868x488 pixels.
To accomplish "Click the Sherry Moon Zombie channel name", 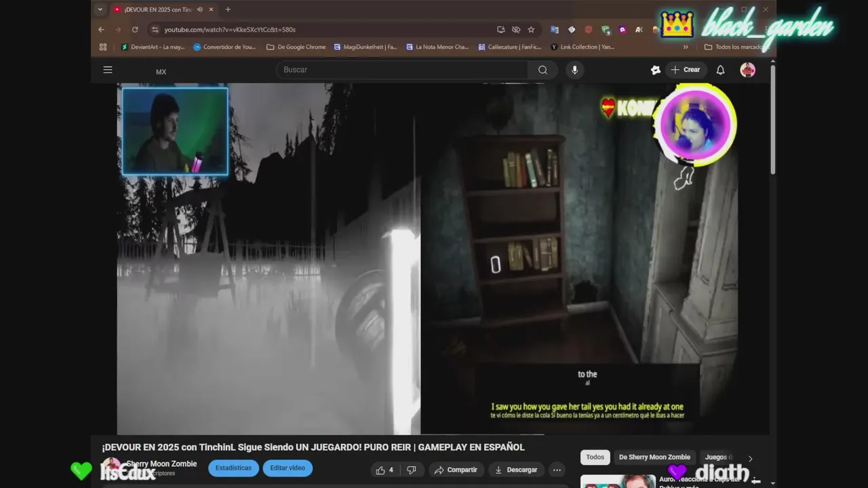I will [161, 464].
